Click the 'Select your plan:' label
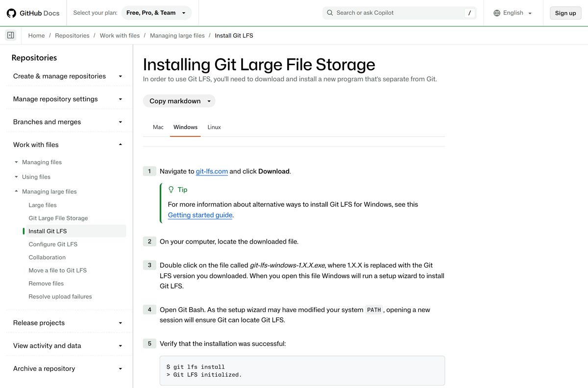Viewport: 588px width, 388px height. click(95, 13)
